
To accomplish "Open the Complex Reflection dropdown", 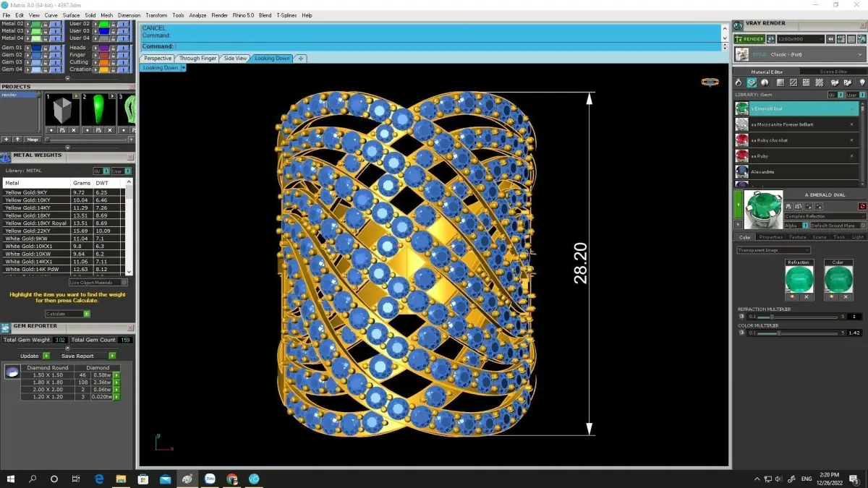I will tap(825, 216).
